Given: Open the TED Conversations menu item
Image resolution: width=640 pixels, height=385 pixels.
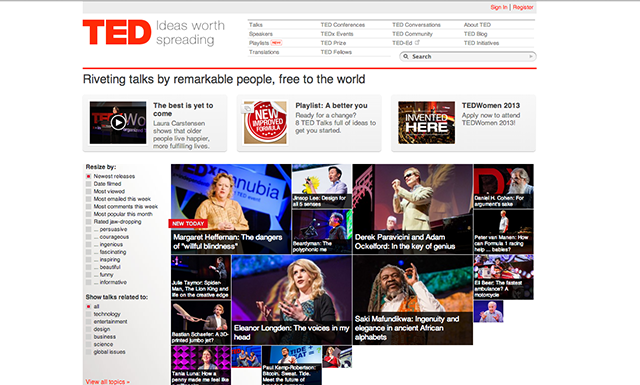Looking at the screenshot, I should tap(416, 25).
